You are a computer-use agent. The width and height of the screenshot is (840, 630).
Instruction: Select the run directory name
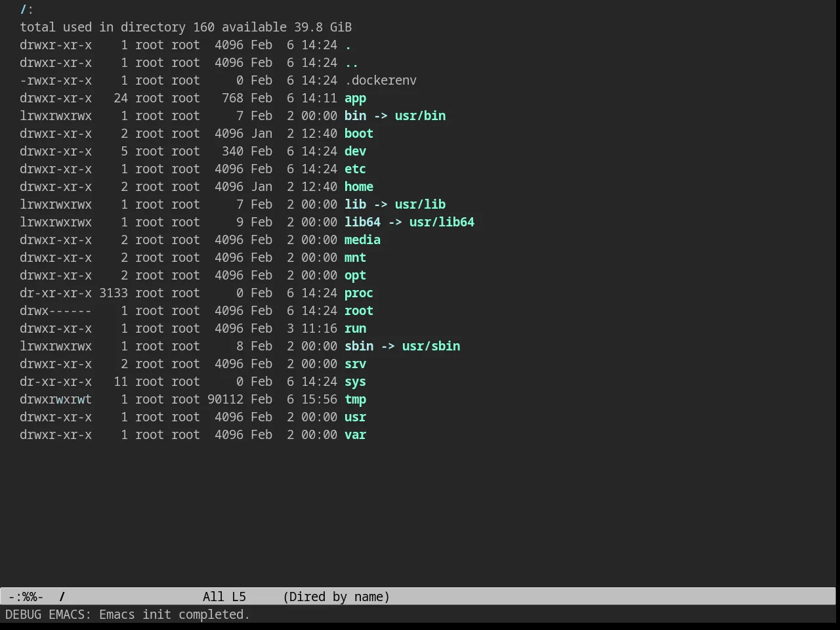pyautogui.click(x=355, y=329)
